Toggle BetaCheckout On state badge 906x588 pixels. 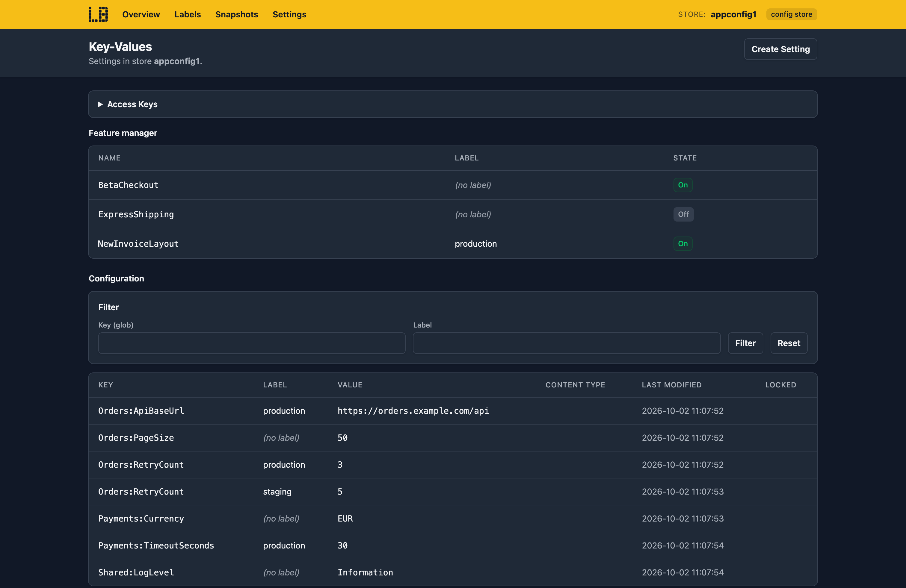coord(682,185)
